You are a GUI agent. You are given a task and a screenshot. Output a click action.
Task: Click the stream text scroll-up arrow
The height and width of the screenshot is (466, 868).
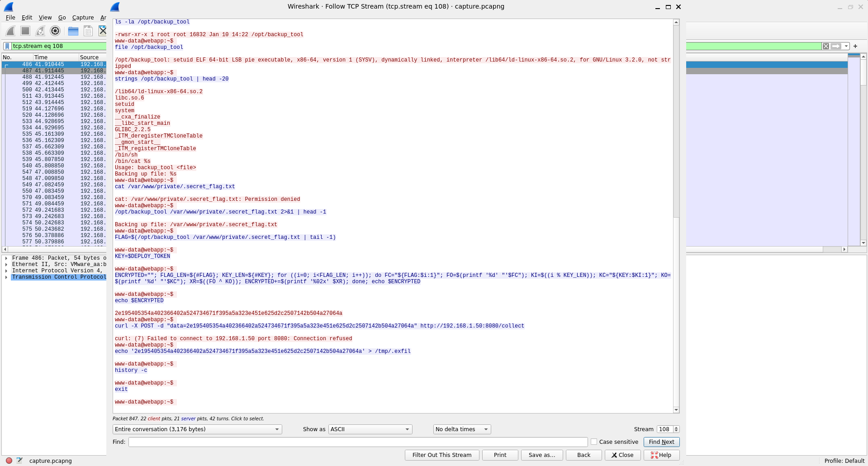point(676,22)
